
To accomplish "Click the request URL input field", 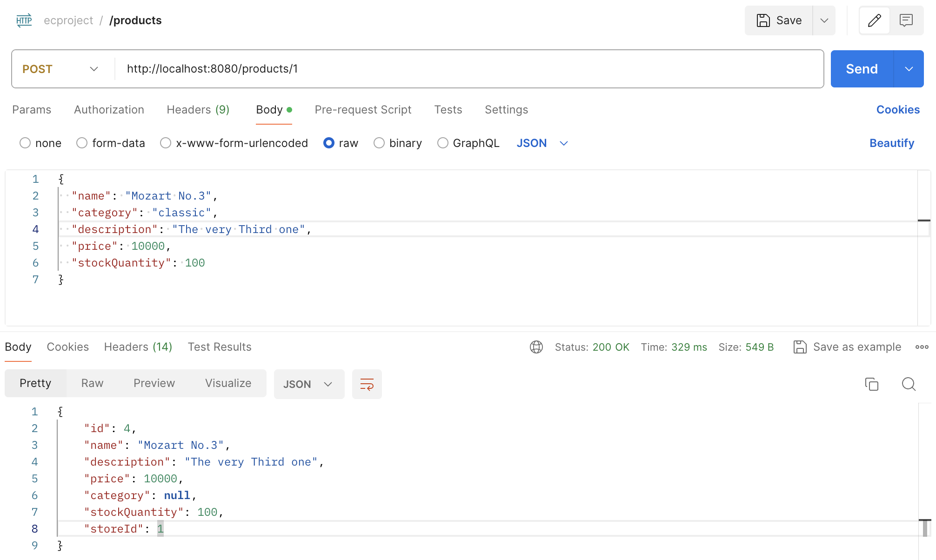I will coord(465,69).
